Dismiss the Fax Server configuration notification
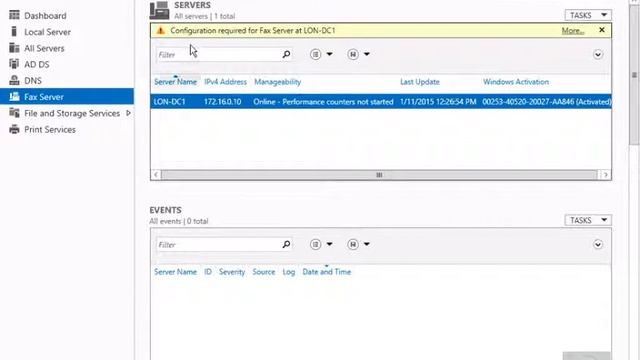Viewport: 640px width, 360px height. tap(602, 30)
